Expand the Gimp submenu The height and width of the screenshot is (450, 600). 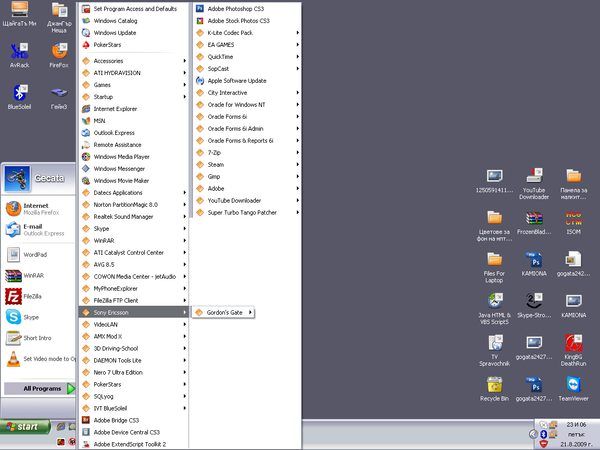coord(246,176)
